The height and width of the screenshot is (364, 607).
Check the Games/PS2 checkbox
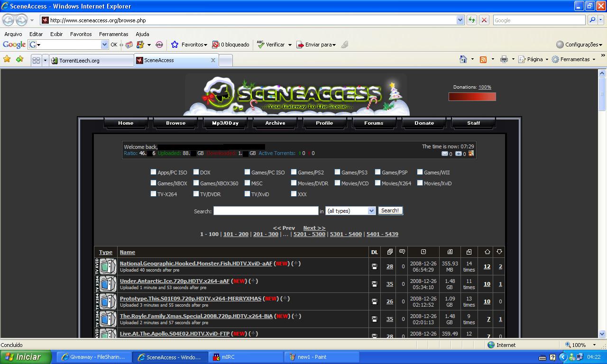(x=294, y=172)
